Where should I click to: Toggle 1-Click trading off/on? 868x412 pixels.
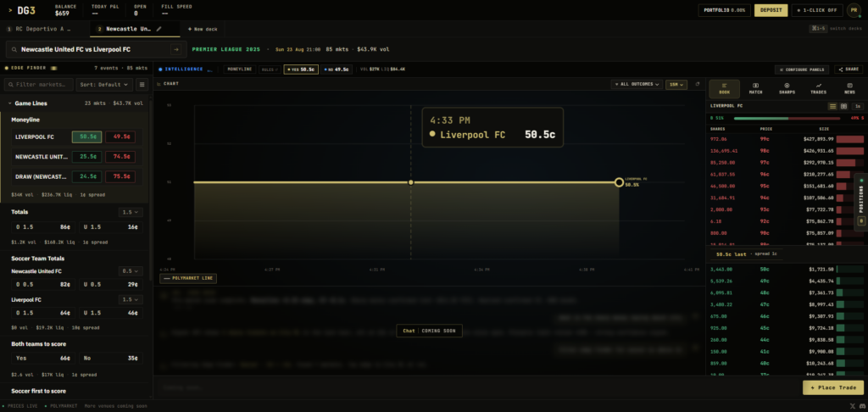coord(817,10)
